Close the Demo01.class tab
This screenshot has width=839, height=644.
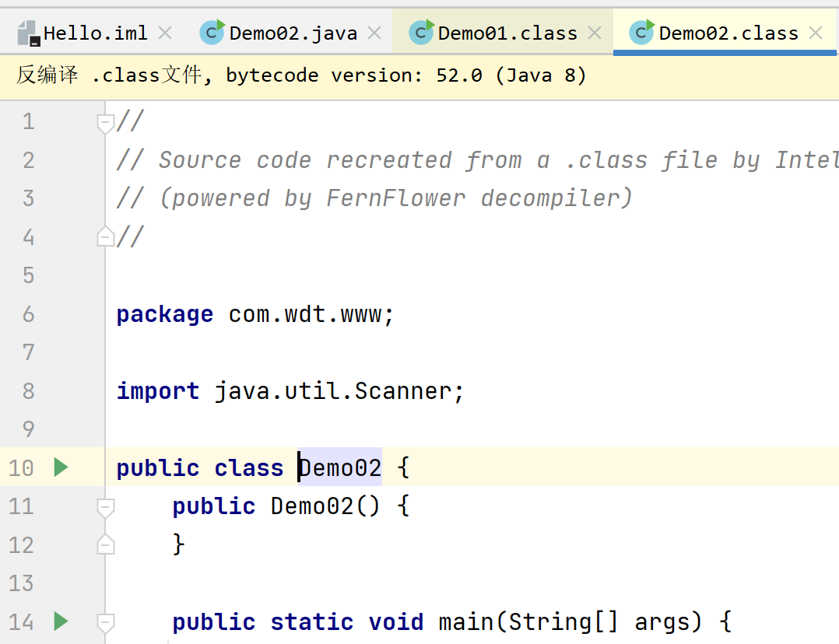595,33
